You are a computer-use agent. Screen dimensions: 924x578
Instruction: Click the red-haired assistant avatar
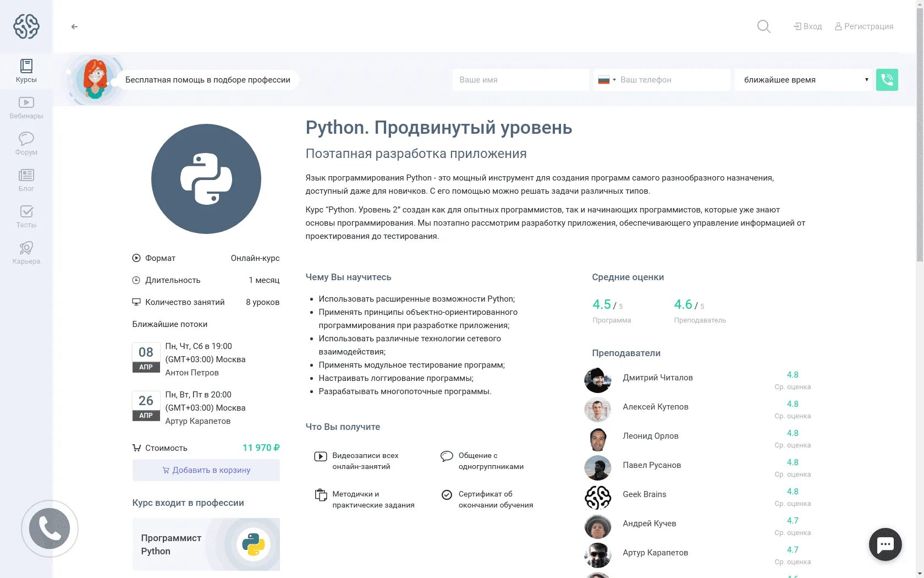click(x=95, y=79)
